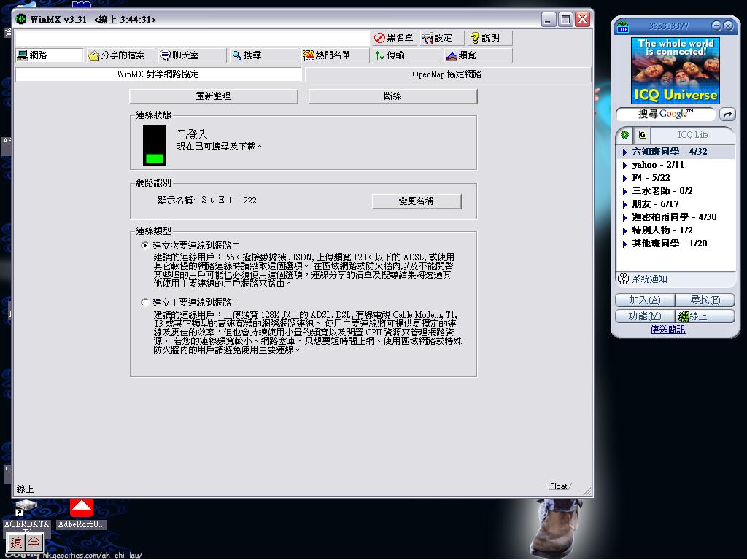747x560 pixels.
Task: Click the 重新整理 refresh button
Action: [214, 96]
